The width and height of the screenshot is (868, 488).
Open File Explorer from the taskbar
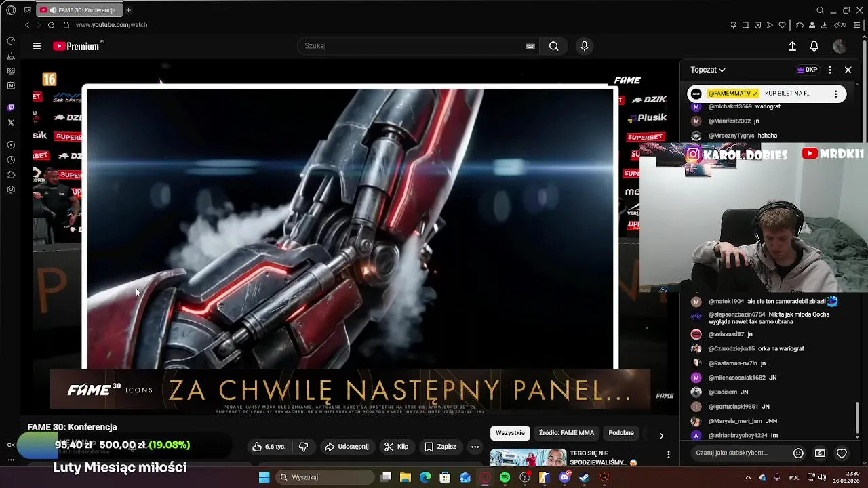pyautogui.click(x=406, y=477)
